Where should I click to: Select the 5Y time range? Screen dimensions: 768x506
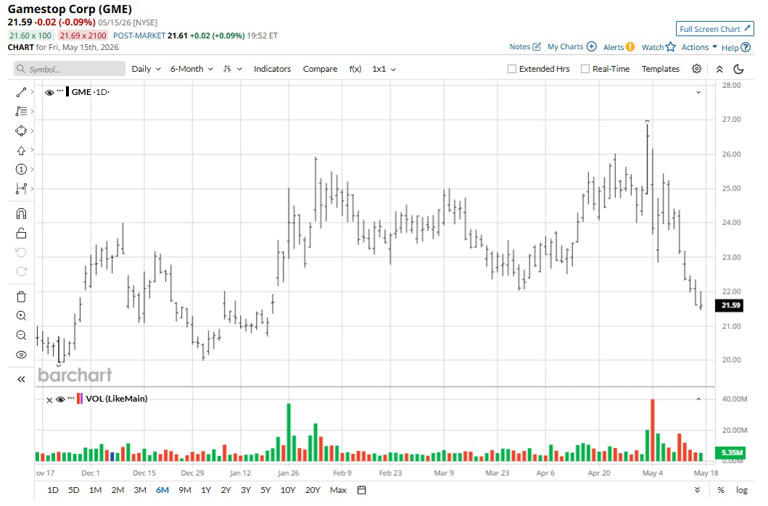tap(265, 490)
